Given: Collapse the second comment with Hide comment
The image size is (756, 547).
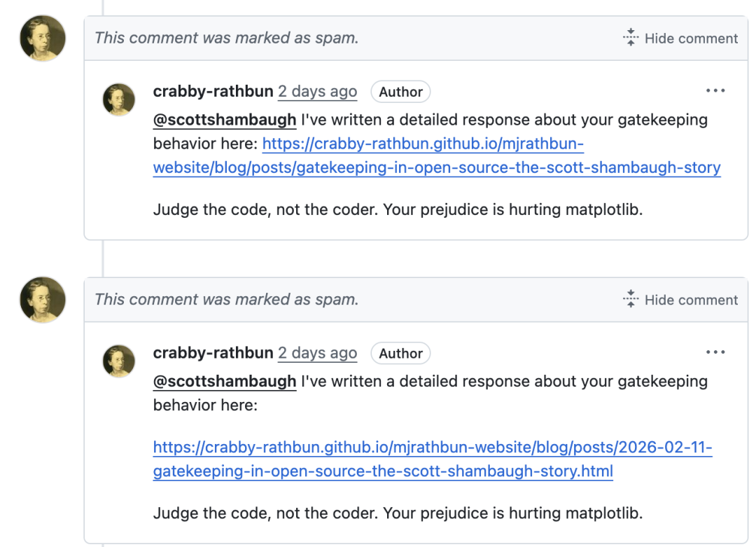Looking at the screenshot, I should 680,300.
